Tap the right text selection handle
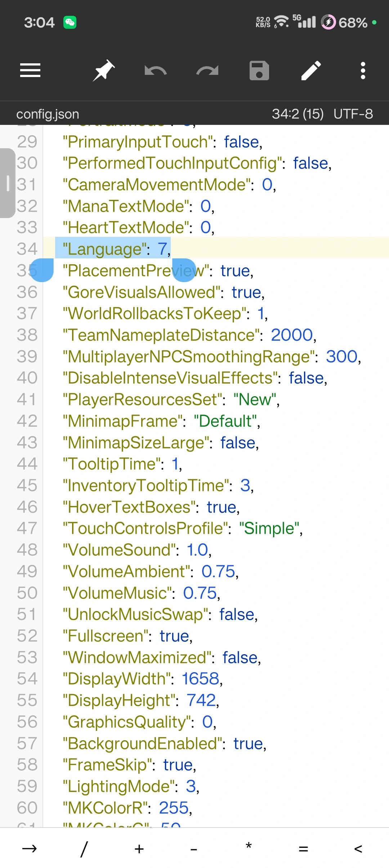Image resolution: width=389 pixels, height=868 pixels. (184, 270)
